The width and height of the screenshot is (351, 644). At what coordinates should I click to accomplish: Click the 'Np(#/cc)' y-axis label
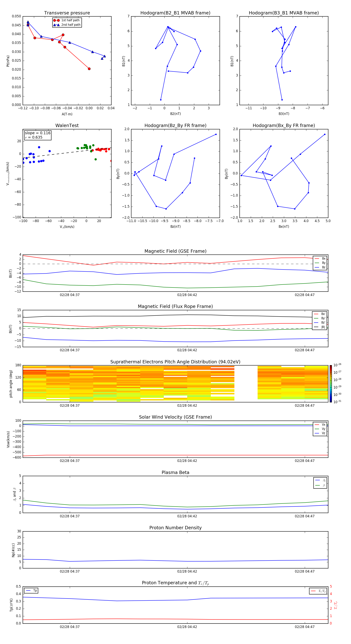[x=13, y=550]
